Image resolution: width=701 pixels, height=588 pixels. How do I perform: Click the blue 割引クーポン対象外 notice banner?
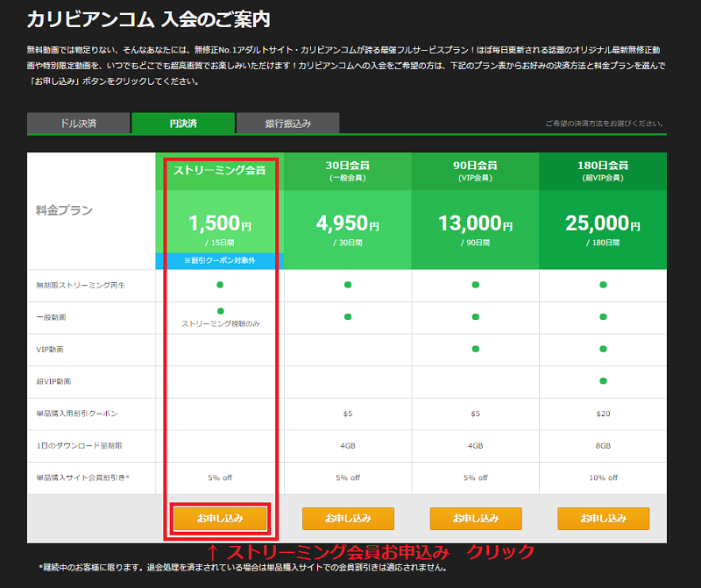(x=220, y=261)
